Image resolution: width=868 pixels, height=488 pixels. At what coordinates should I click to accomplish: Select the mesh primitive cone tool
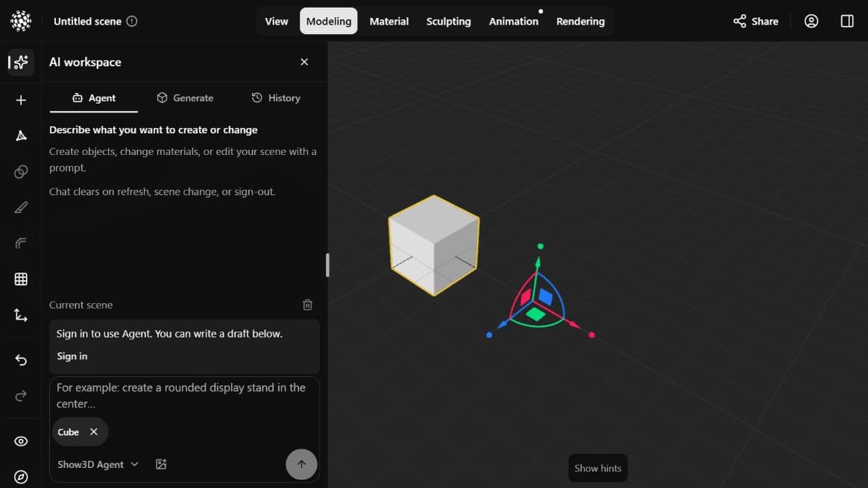pos(20,136)
